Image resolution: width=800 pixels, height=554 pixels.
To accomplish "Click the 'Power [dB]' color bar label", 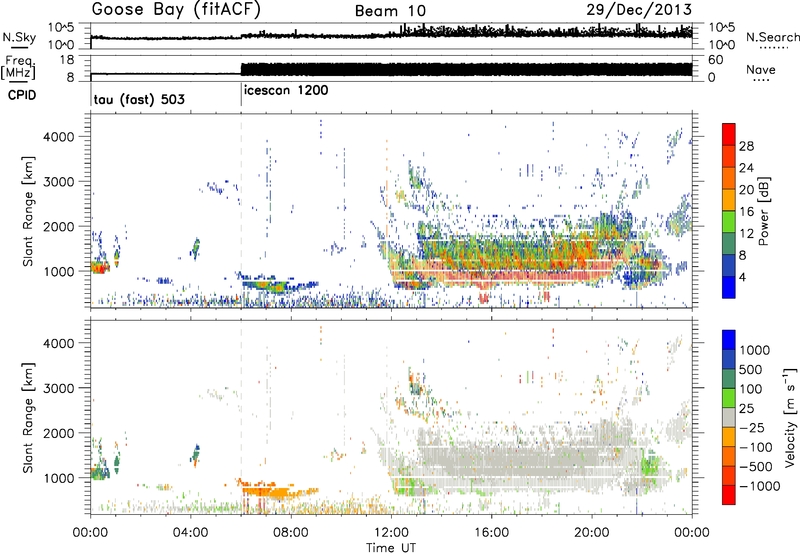I will pos(764,211).
